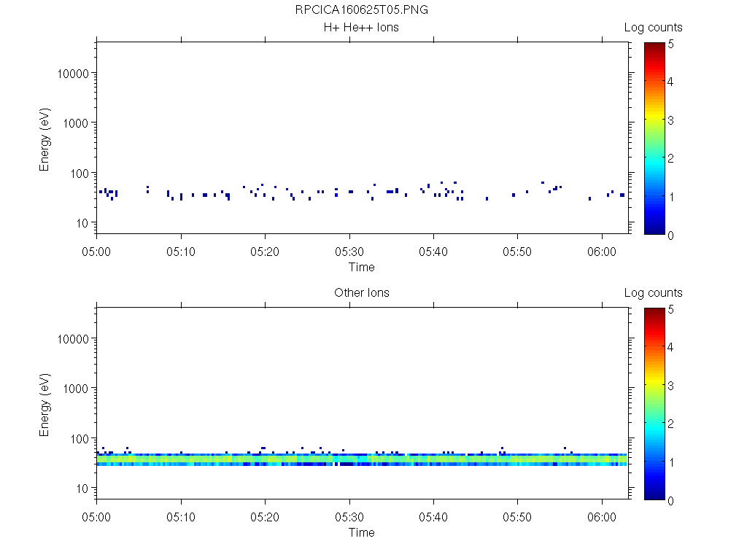The width and height of the screenshot is (747, 560).
Task: Click the plot title RPCICA160625T05.PNG
Action: pyautogui.click(x=361, y=9)
